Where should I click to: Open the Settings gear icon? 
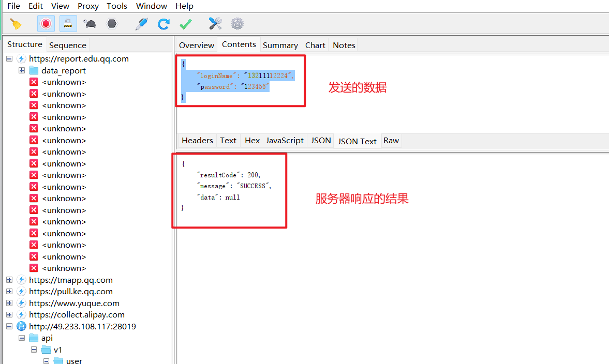coord(237,24)
